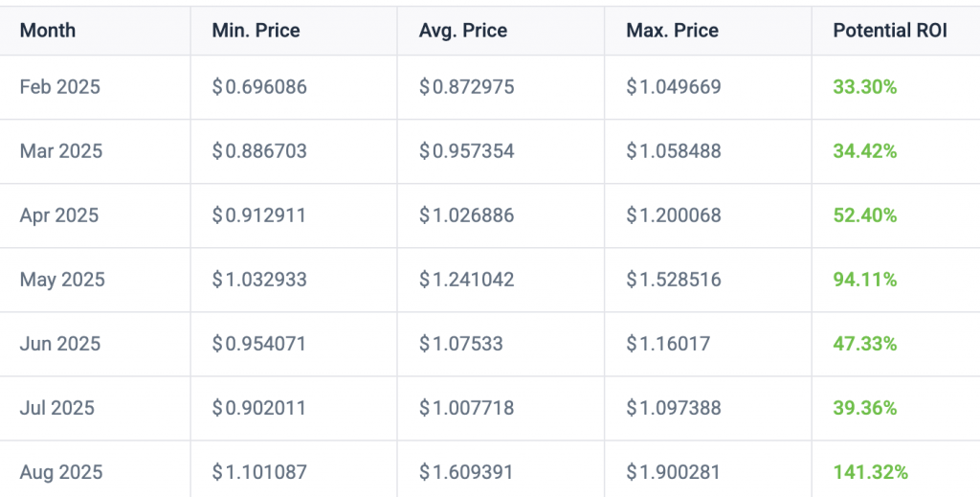Select the Feb 2025 row label
The width and height of the screenshot is (980, 497).
[60, 87]
